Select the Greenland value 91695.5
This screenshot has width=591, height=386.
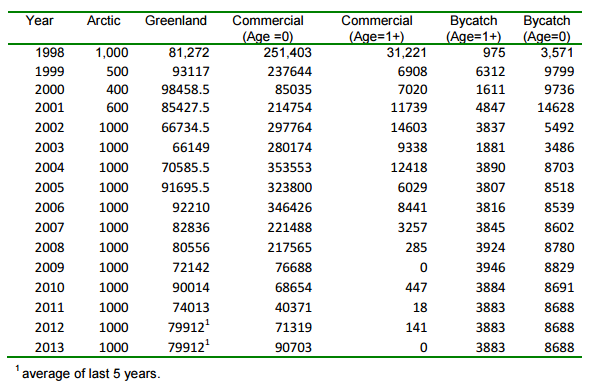click(185, 188)
